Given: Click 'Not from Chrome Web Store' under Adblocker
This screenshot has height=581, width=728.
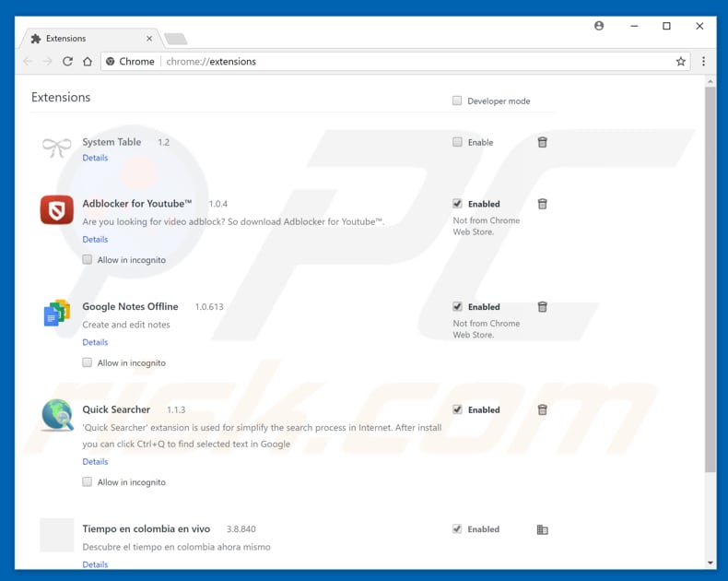Looking at the screenshot, I should (487, 226).
